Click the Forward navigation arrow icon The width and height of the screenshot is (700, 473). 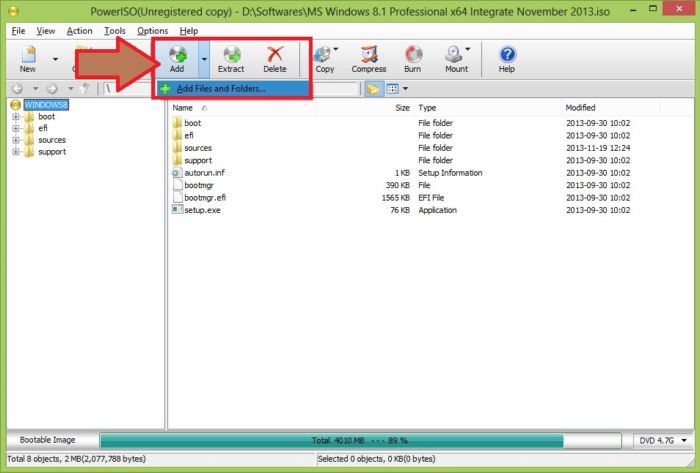(52, 89)
